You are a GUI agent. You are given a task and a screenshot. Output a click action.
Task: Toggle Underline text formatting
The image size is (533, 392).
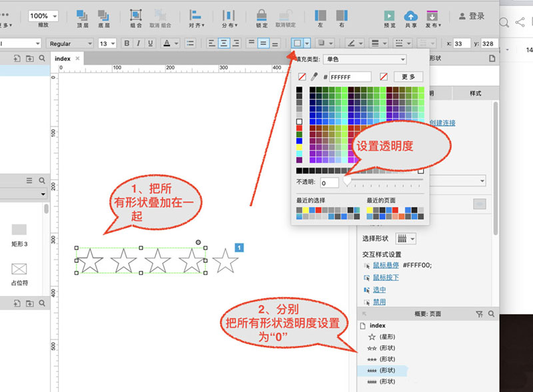click(151, 43)
